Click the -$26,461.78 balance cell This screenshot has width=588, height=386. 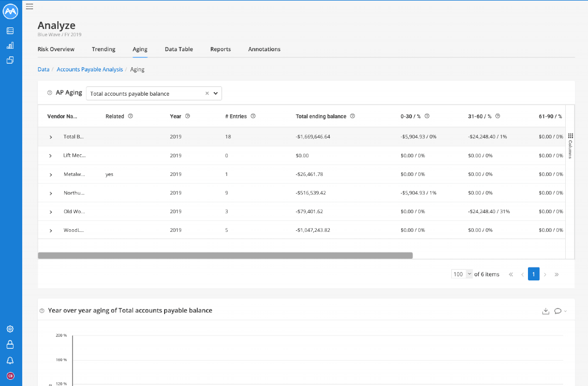click(x=310, y=174)
